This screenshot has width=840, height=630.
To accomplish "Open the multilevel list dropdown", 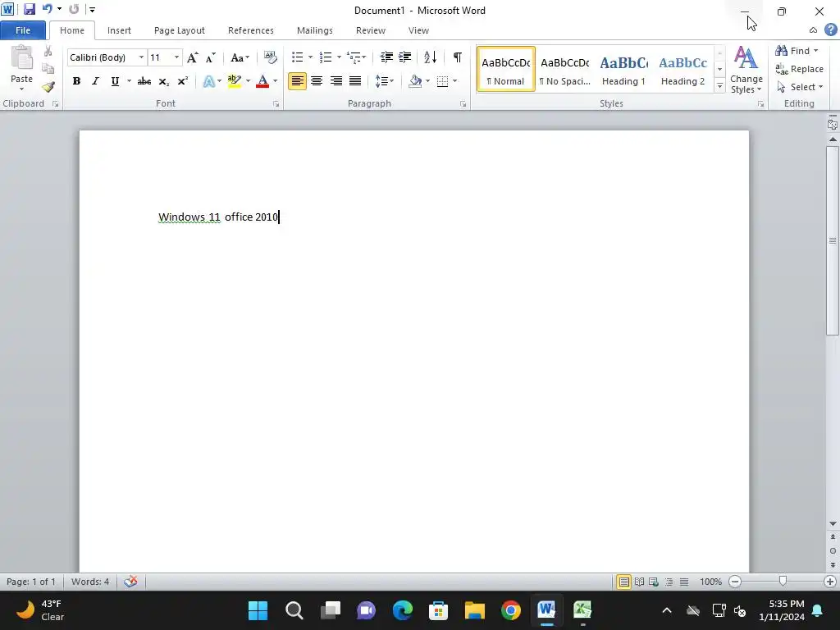I will point(356,57).
